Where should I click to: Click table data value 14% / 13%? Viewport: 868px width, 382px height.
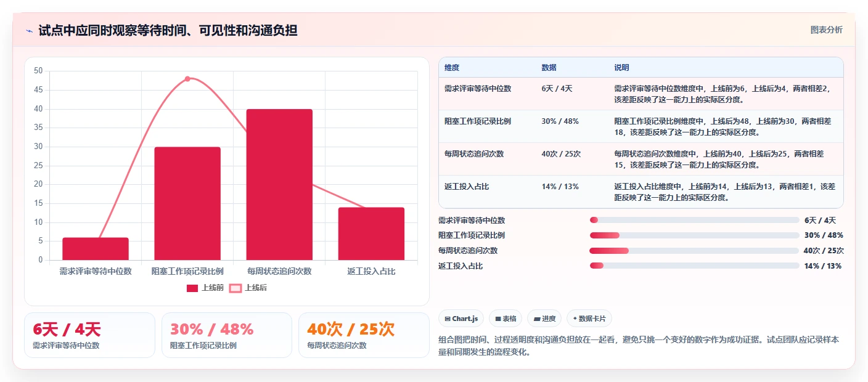[560, 186]
